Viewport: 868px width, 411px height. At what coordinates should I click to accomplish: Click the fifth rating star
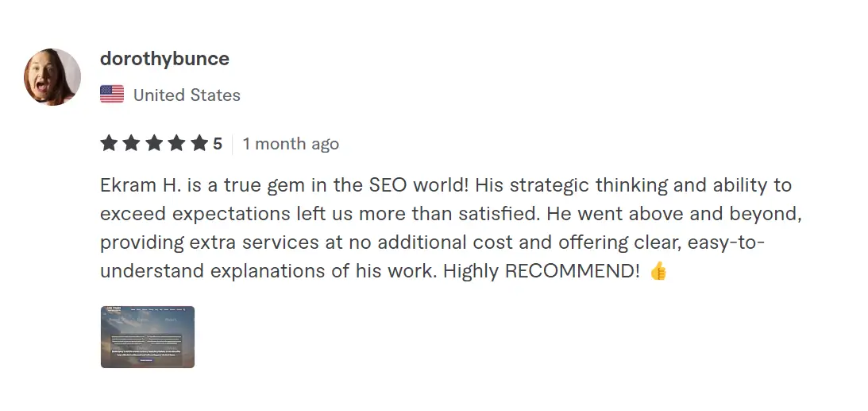coord(199,144)
